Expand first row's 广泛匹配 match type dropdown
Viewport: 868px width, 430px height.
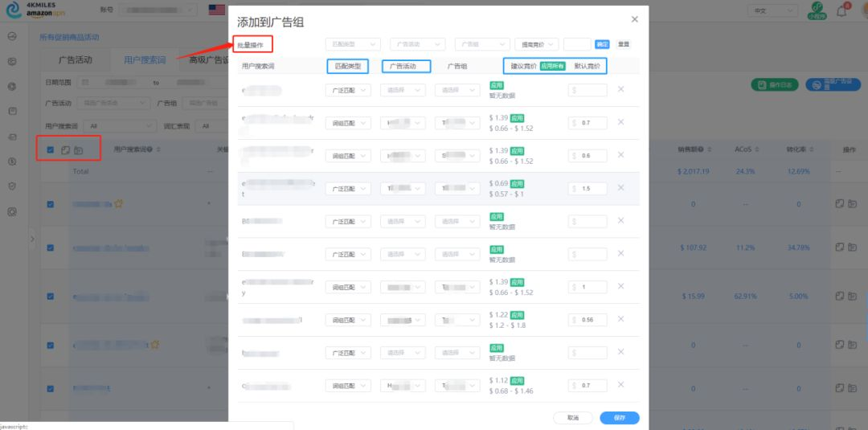[349, 90]
